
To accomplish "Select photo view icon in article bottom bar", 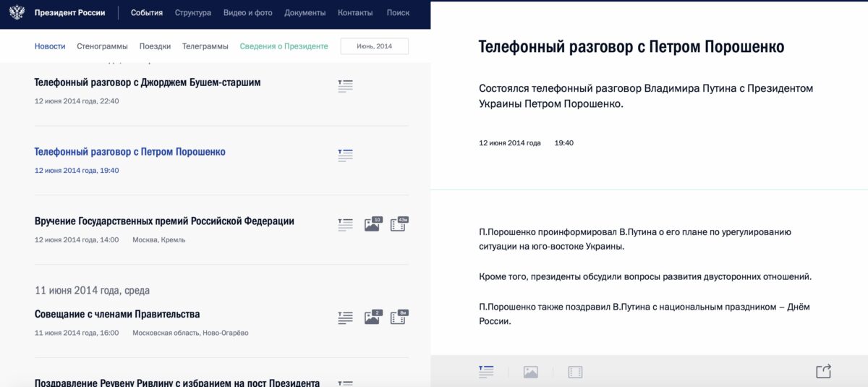I will (x=531, y=373).
